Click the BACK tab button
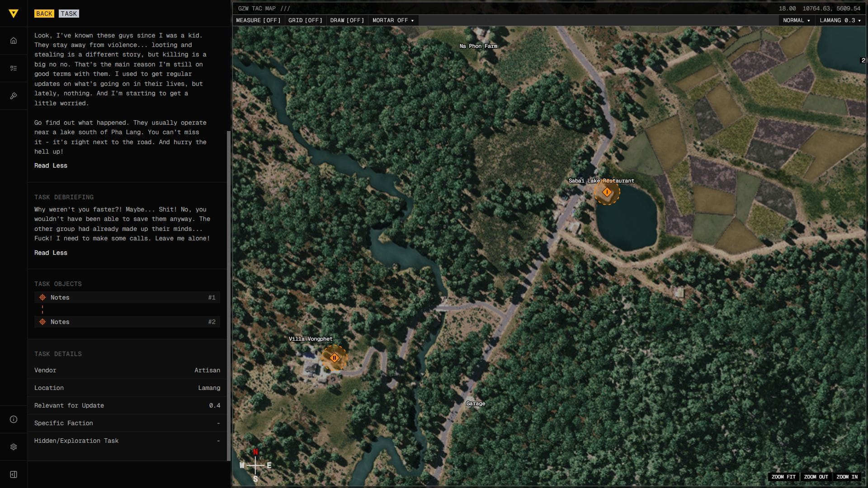This screenshot has height=488, width=868. 44,14
